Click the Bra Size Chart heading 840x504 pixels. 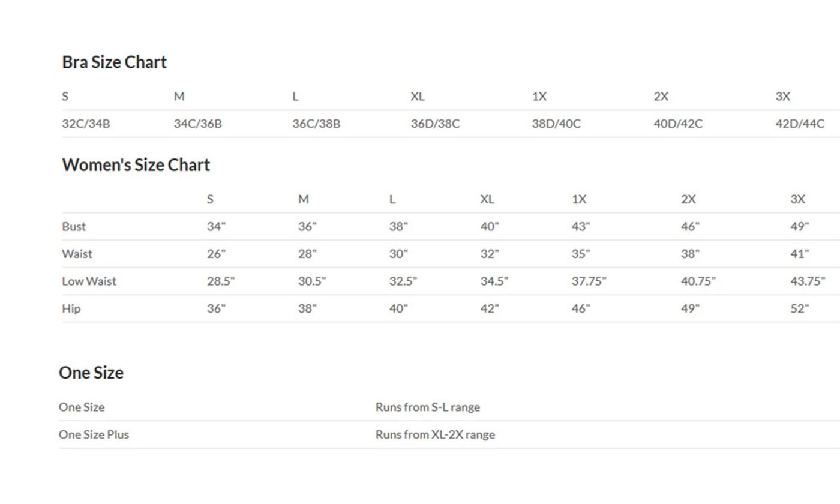(x=114, y=62)
